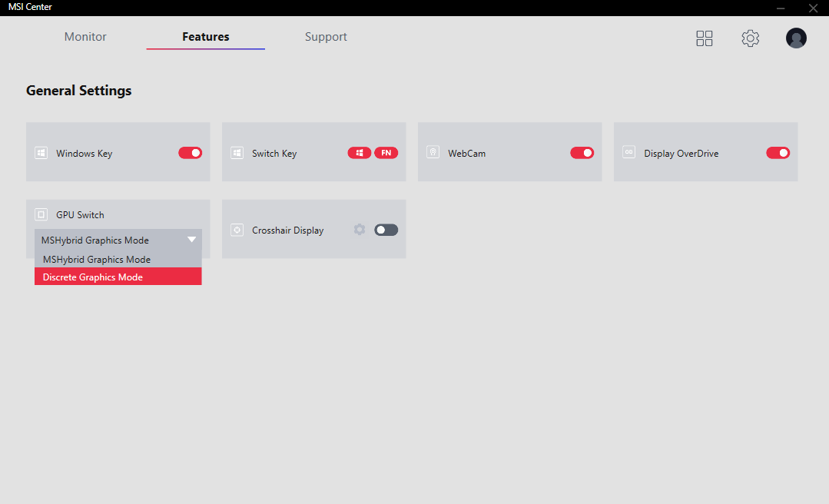This screenshot has width=829, height=504.
Task: Click the Switch Key label
Action: (x=274, y=154)
